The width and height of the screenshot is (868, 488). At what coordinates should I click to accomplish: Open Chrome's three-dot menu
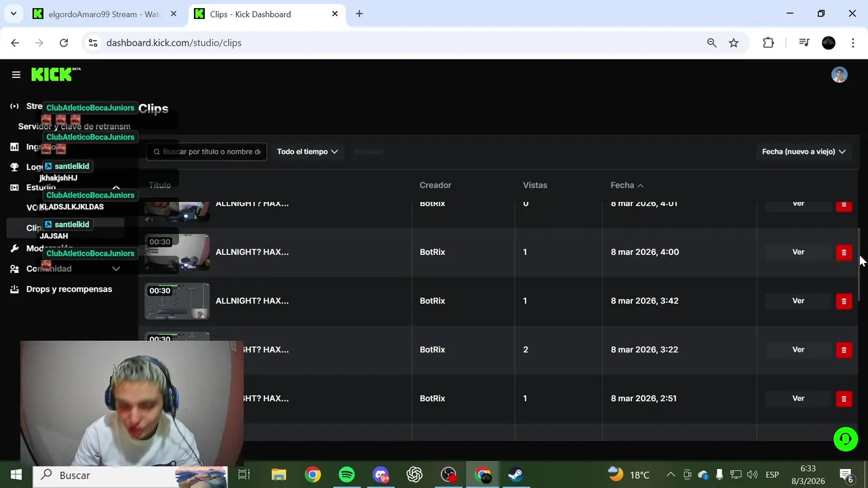click(x=852, y=43)
